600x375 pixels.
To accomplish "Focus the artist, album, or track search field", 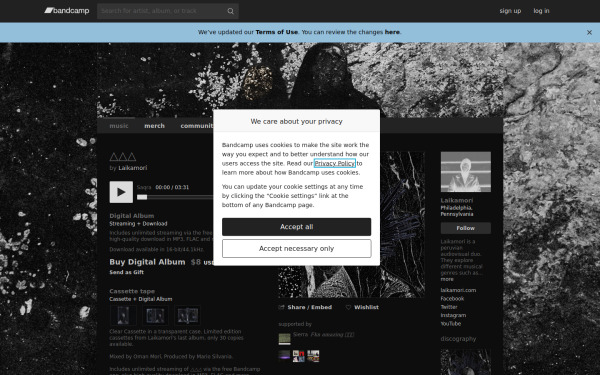I will (168, 11).
